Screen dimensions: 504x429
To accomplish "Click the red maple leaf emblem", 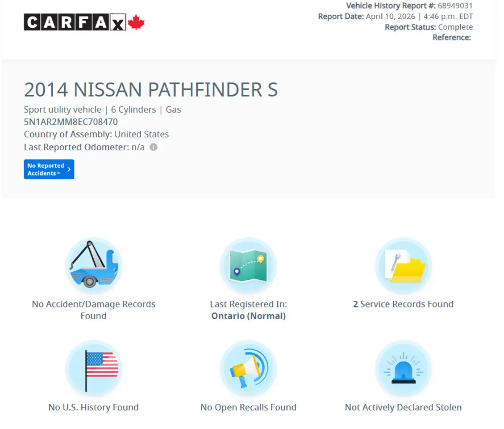I will [x=136, y=22].
